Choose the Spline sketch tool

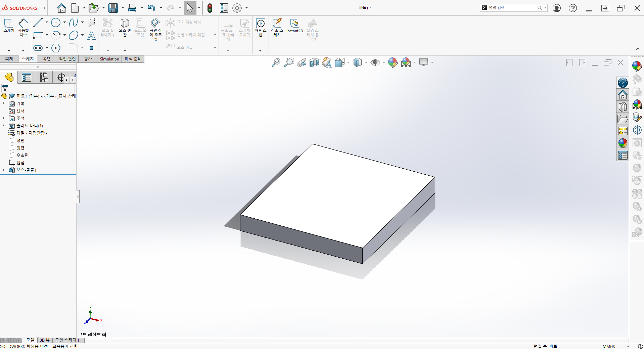(73, 23)
